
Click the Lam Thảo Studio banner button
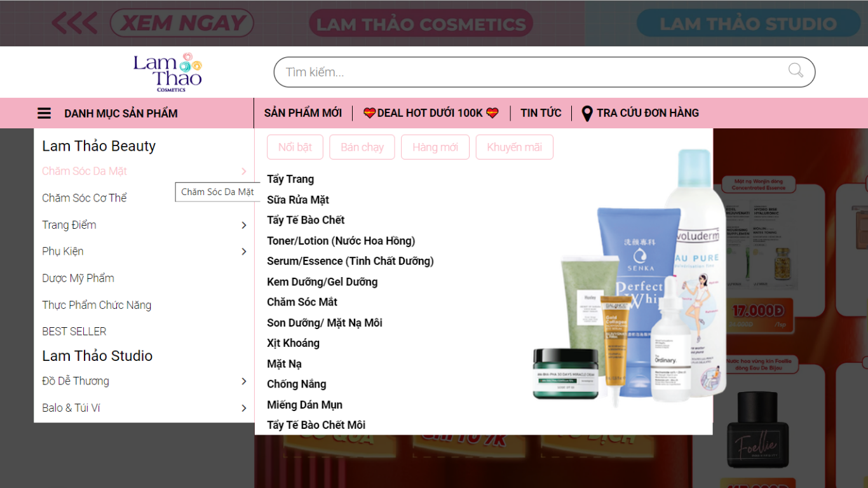click(x=748, y=24)
